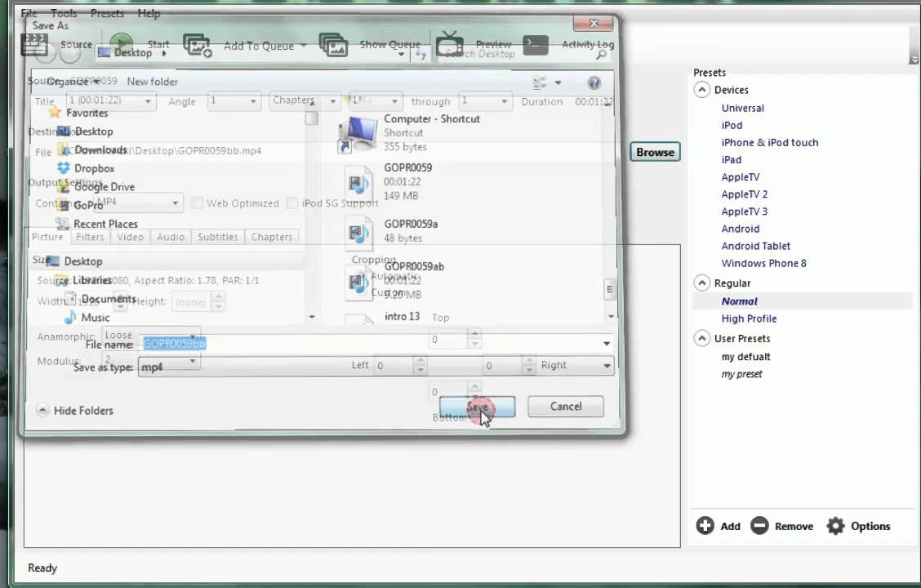Image resolution: width=921 pixels, height=588 pixels.
Task: Select the Computer - Shortcut file icon
Action: tap(358, 134)
